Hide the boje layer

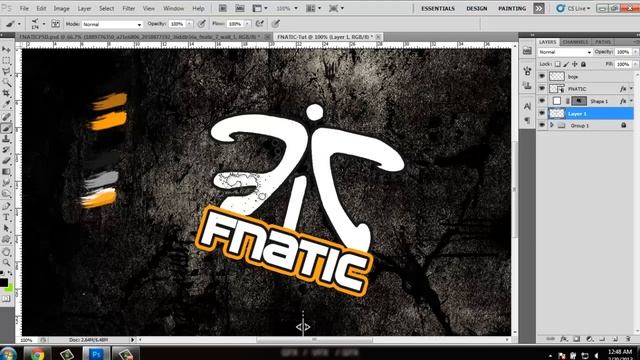(542, 76)
